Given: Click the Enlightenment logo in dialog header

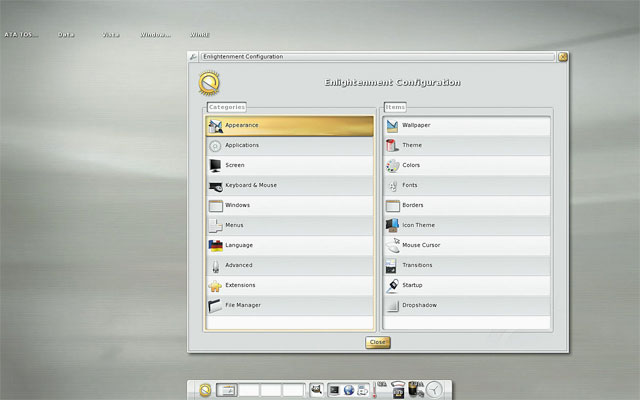Looking at the screenshot, I should pyautogui.click(x=209, y=83).
